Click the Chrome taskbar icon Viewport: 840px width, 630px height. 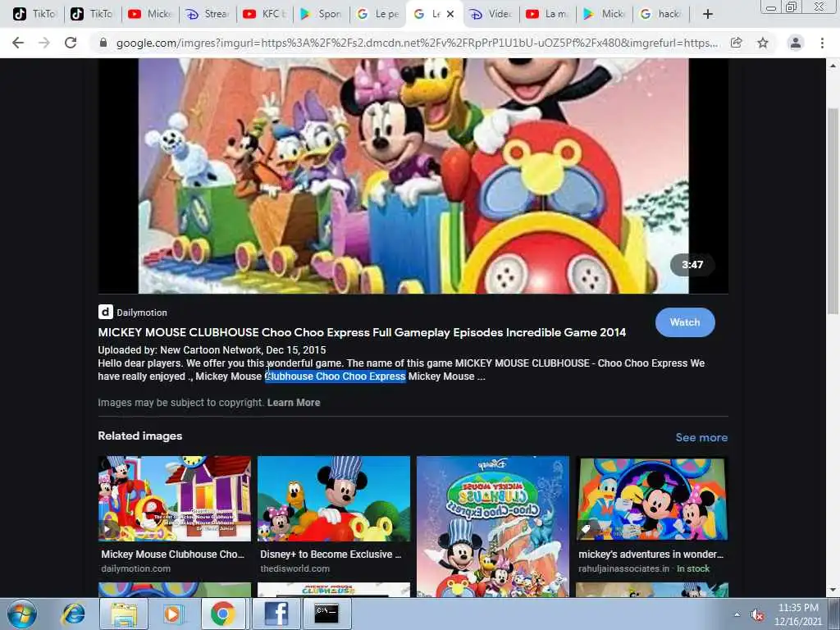point(222,614)
